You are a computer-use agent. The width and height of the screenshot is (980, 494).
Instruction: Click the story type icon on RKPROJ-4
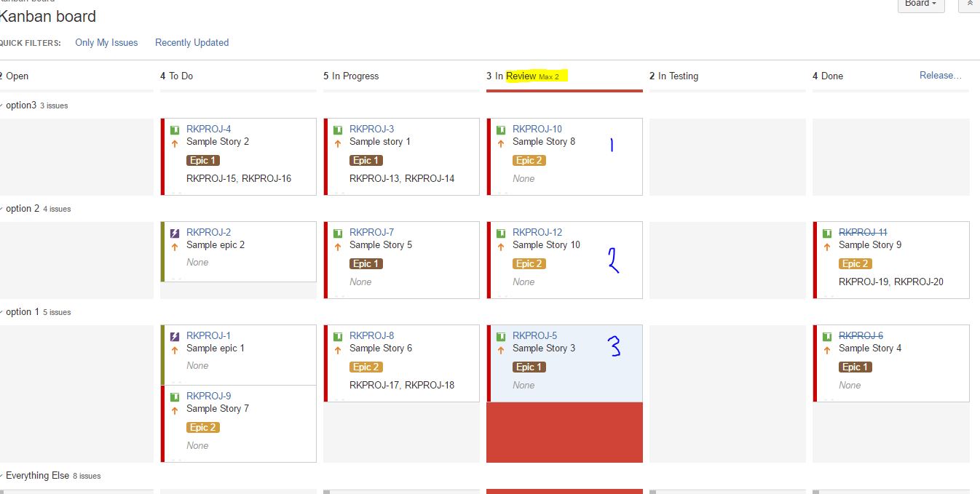[175, 130]
